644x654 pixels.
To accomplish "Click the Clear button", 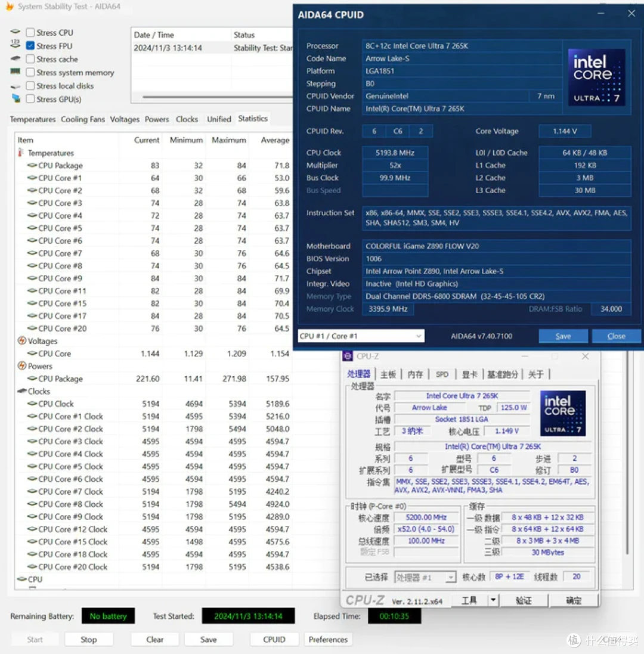I will 155,640.
